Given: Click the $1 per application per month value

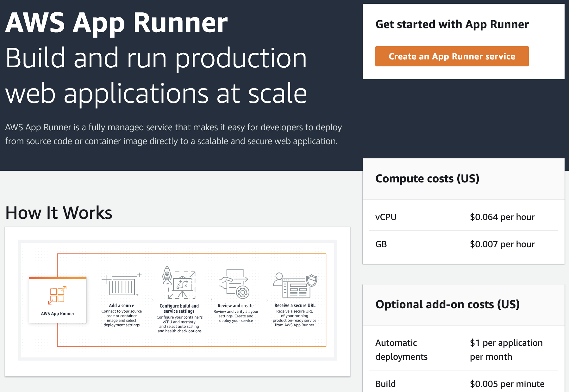Looking at the screenshot, I should coord(506,350).
